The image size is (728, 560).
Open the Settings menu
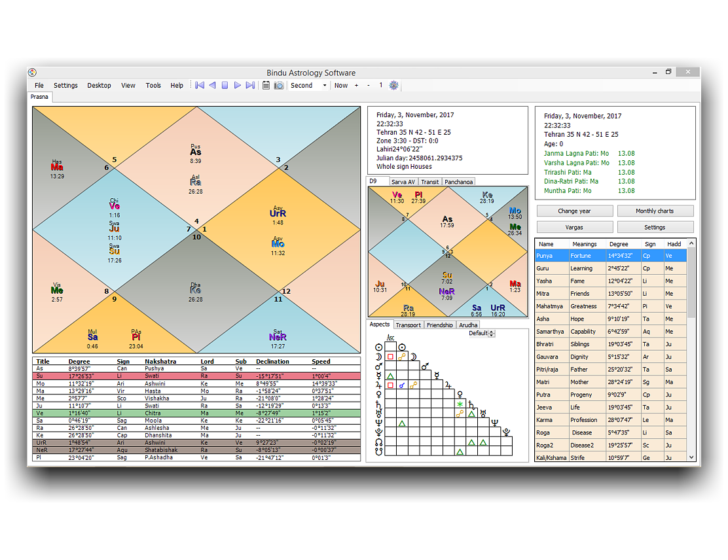[x=65, y=85]
